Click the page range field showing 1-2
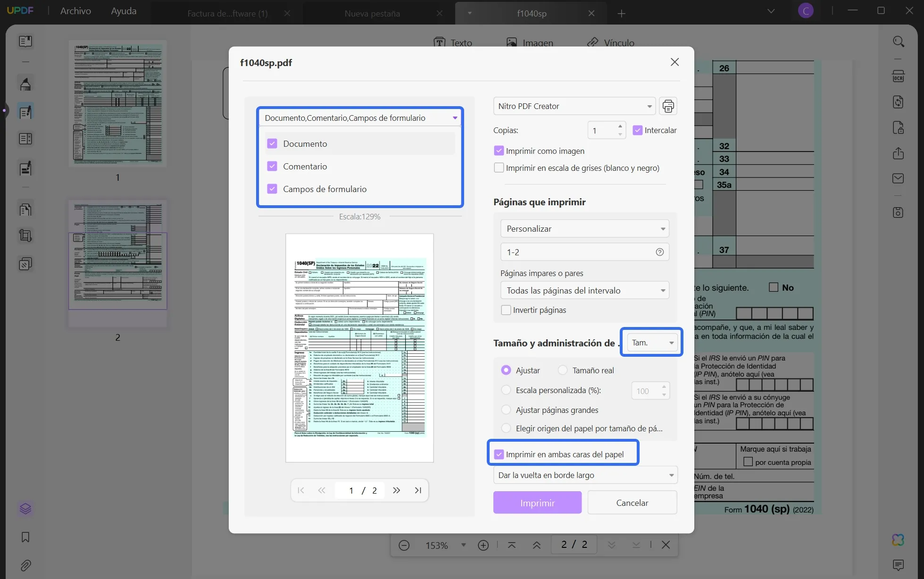The image size is (924, 579). point(585,252)
